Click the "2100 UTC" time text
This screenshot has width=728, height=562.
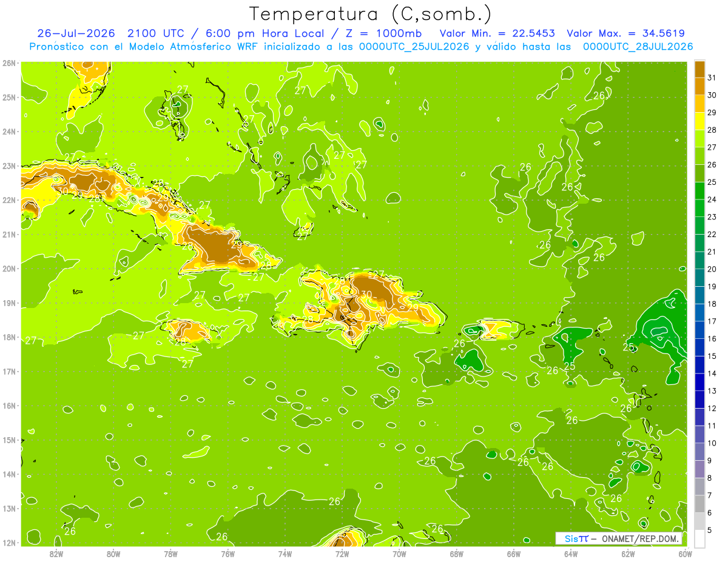tap(155, 33)
